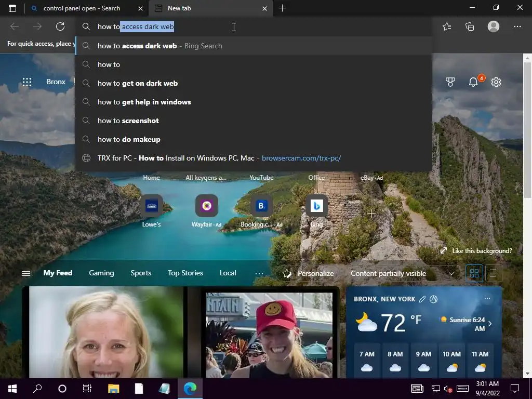Switch feed to grid view layout
The image size is (532, 399).
point(474,273)
